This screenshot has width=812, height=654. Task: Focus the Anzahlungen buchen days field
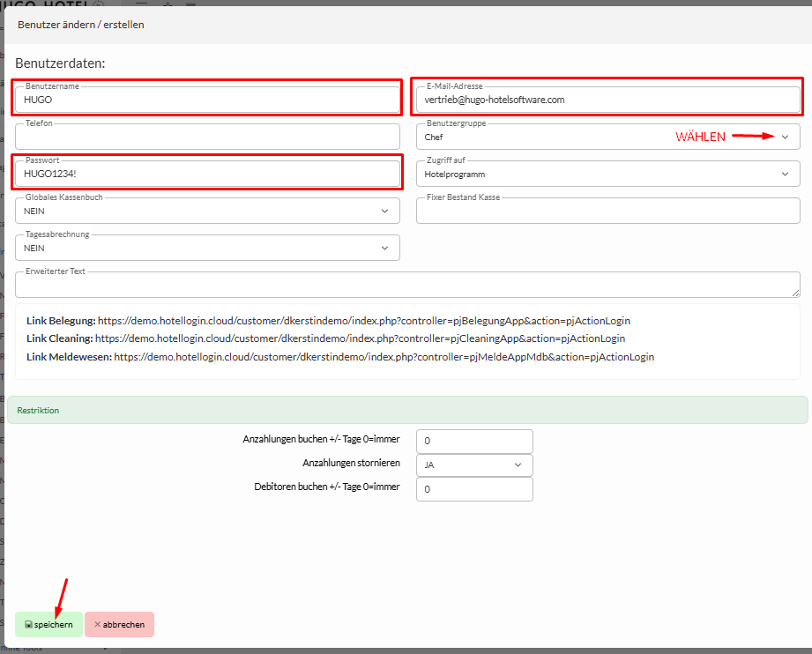[x=474, y=441]
